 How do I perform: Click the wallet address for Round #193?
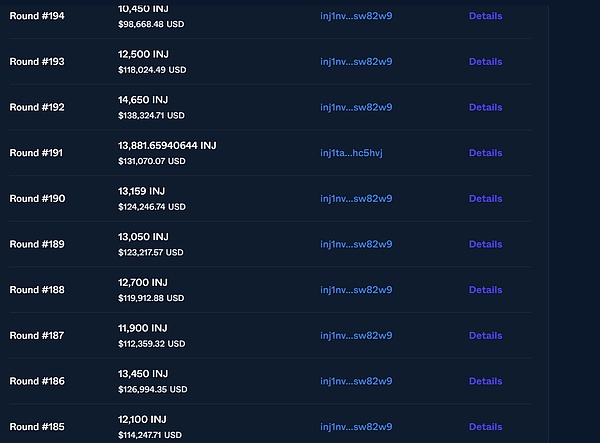pos(356,62)
